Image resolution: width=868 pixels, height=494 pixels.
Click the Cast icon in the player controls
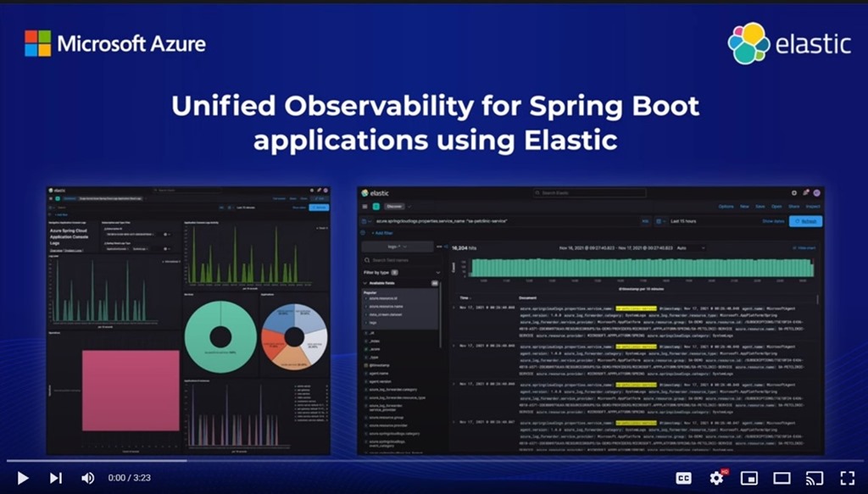point(815,477)
